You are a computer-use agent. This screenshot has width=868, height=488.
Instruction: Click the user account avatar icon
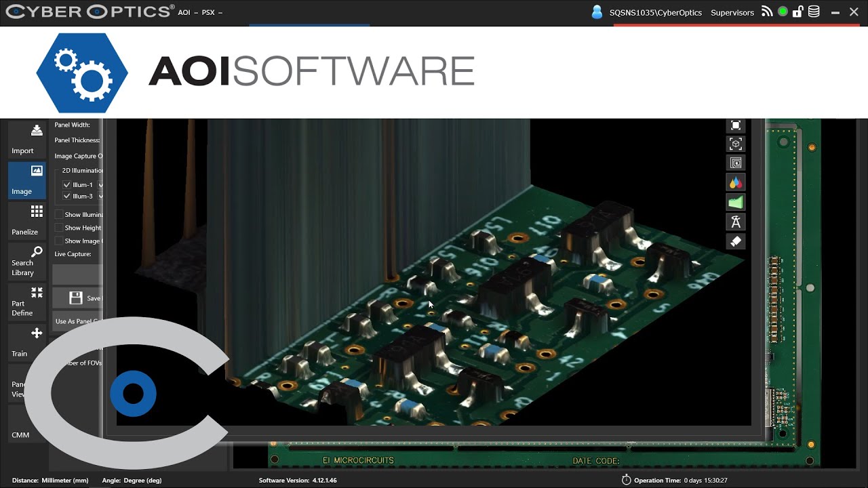coord(597,12)
